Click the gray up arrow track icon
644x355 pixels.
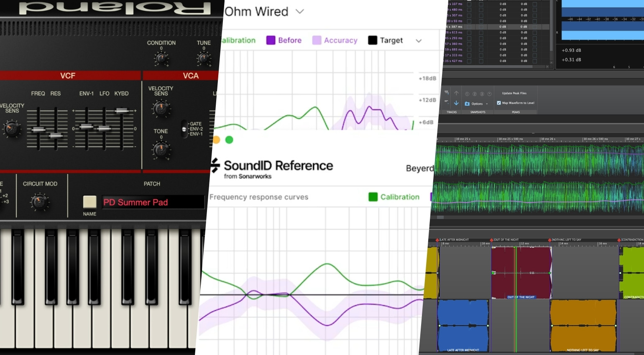pyautogui.click(x=456, y=93)
